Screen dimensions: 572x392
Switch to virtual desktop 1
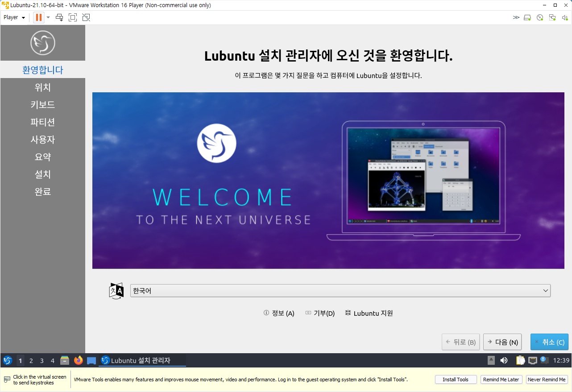coord(20,360)
